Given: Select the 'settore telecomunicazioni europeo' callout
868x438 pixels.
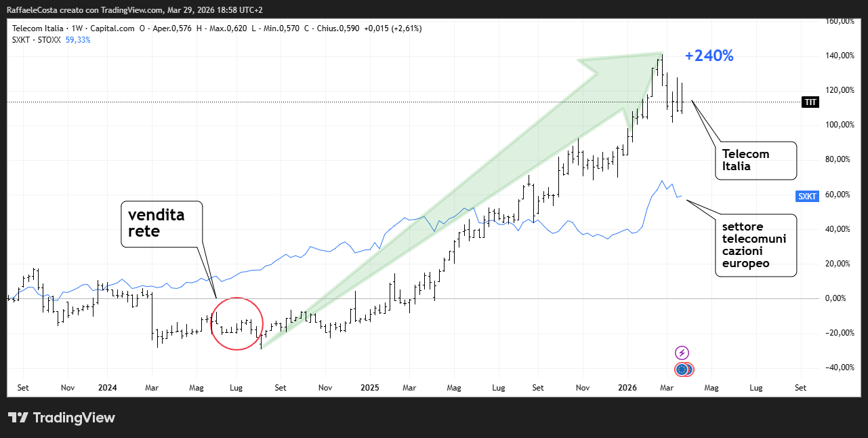Looking at the screenshot, I should (755, 245).
